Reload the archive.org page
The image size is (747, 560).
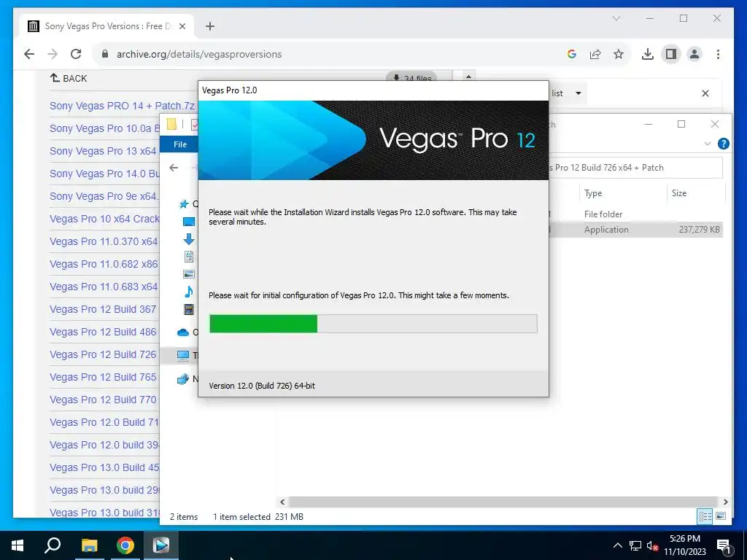(76, 54)
